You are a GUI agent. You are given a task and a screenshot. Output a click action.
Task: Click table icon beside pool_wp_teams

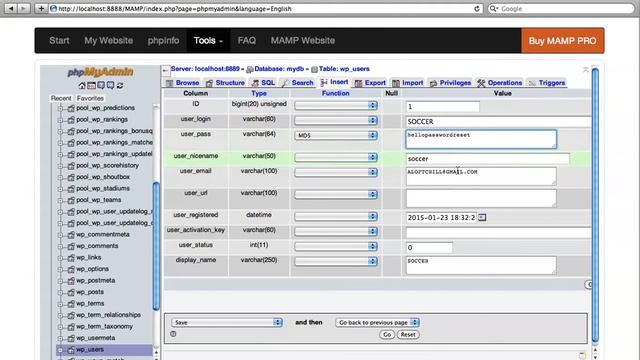pos(71,200)
